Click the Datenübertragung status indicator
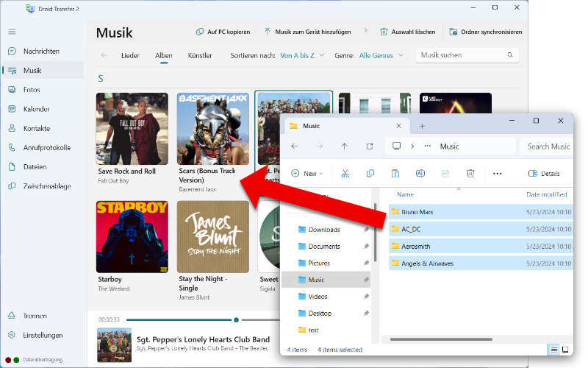 point(34,360)
